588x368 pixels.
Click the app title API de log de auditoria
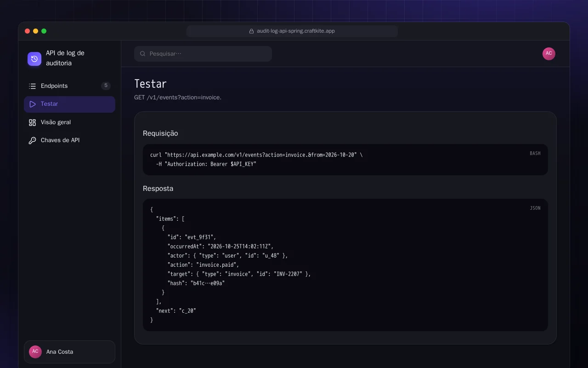[x=65, y=58]
